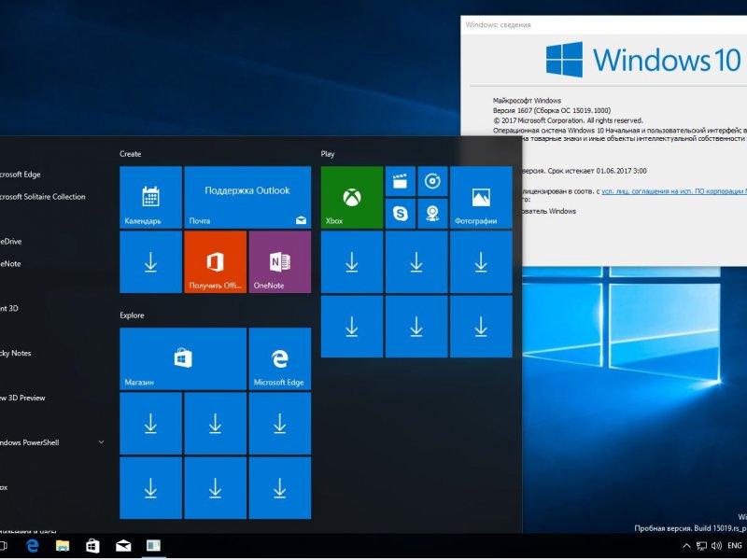
Task: Show hidden tray icons with the chevron
Action: [x=686, y=546]
